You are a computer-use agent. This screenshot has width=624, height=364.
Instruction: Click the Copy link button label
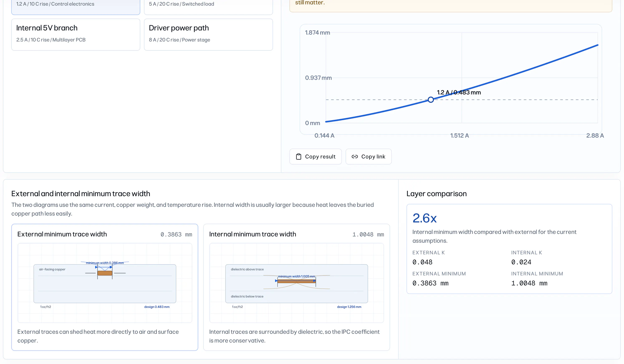point(373,157)
